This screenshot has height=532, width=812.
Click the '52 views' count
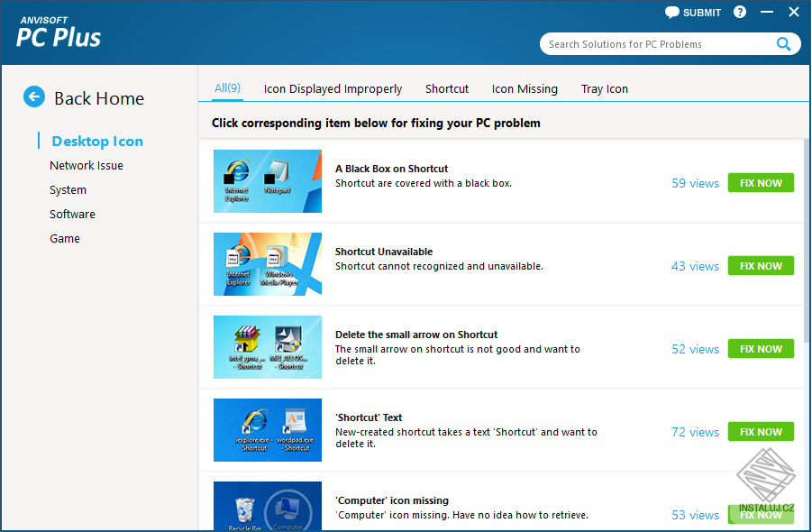[x=695, y=349]
